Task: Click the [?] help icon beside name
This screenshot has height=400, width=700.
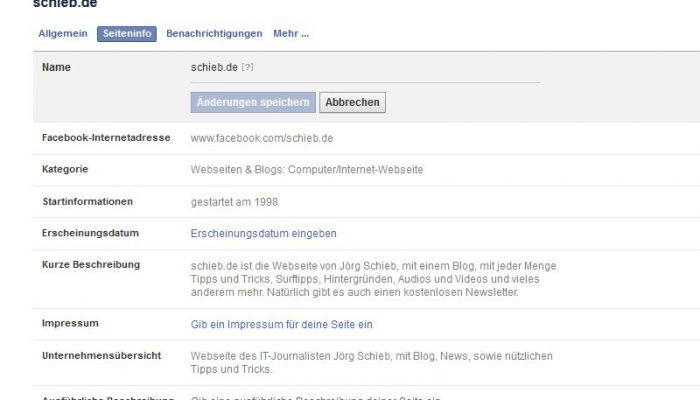Action: coord(247,67)
